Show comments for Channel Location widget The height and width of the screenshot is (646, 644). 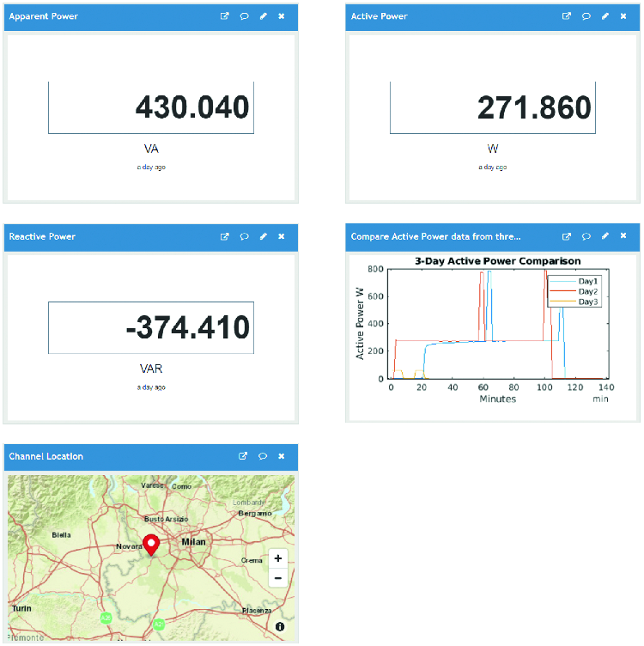click(x=262, y=456)
